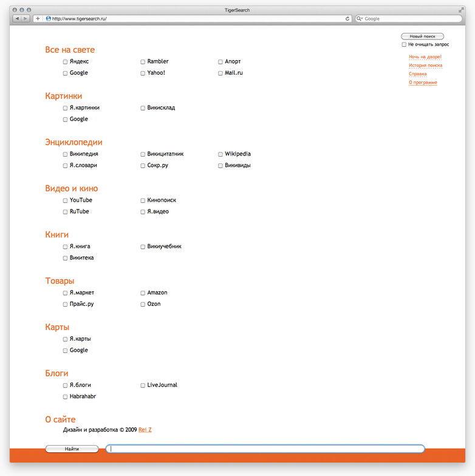Click the Найти search button
This screenshot has height=476, width=475.
[x=72, y=449]
